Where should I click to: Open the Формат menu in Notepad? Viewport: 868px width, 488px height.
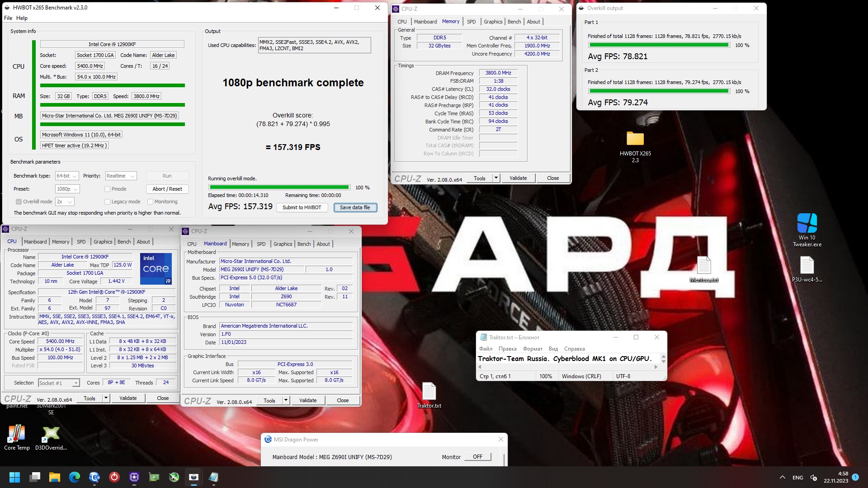coord(533,349)
